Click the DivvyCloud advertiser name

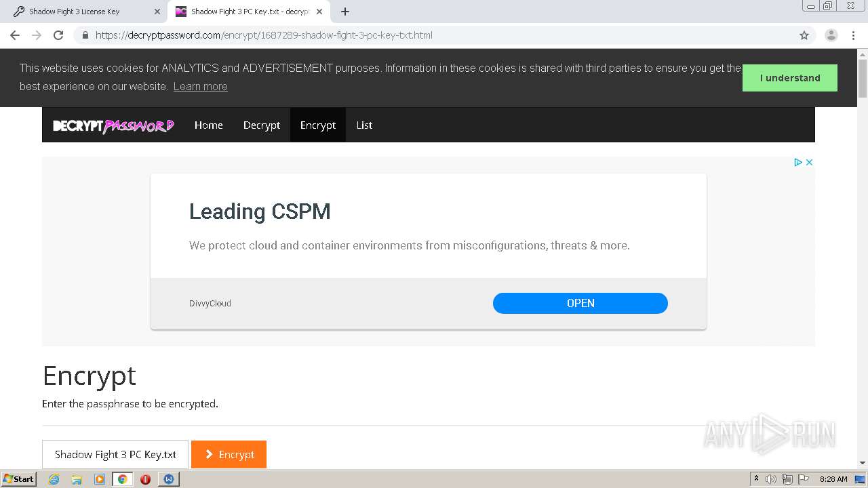tap(210, 303)
